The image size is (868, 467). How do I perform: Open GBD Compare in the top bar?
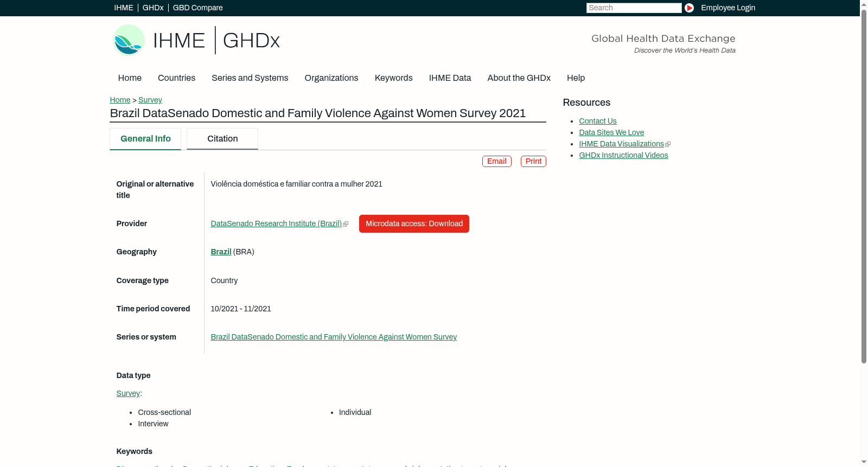pyautogui.click(x=197, y=8)
